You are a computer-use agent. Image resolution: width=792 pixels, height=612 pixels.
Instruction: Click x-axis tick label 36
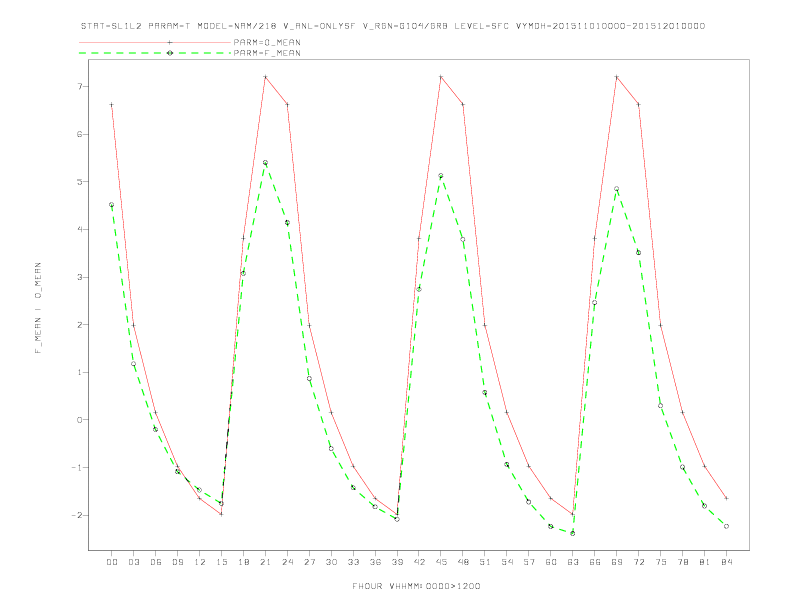coord(375,562)
